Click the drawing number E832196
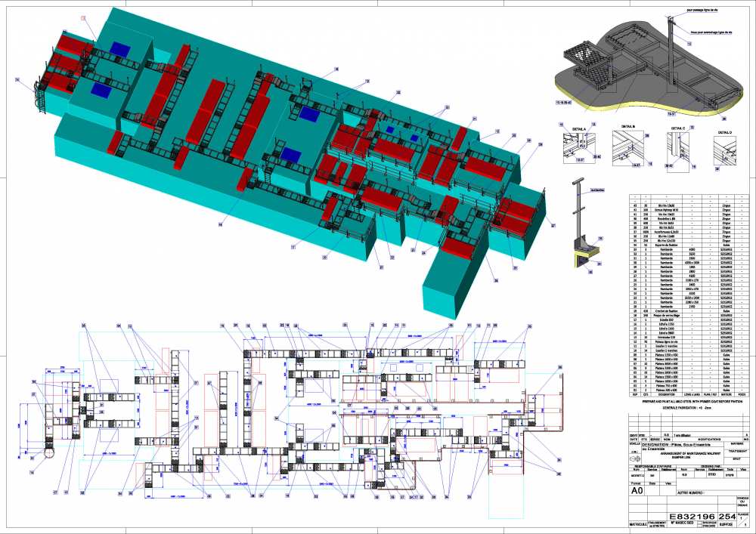The width and height of the screenshot is (756, 534). [x=692, y=517]
